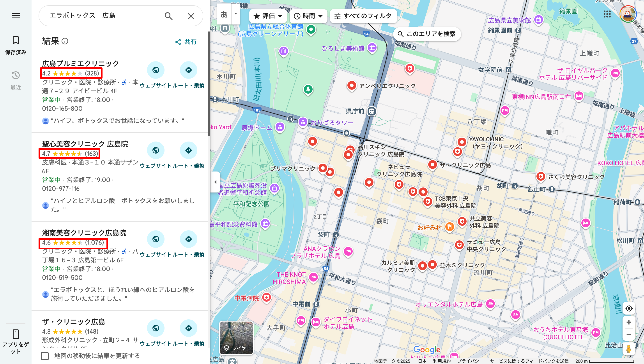Select the さくら美容クリニック map pin
This screenshot has height=364, width=644.
[x=541, y=177]
